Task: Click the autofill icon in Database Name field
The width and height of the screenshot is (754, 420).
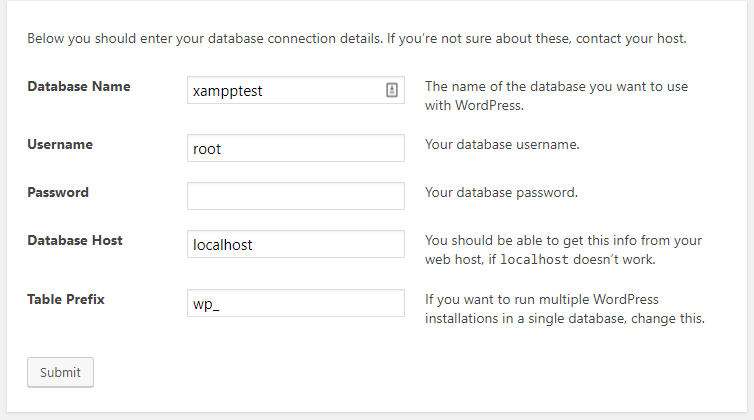Action: (392, 90)
